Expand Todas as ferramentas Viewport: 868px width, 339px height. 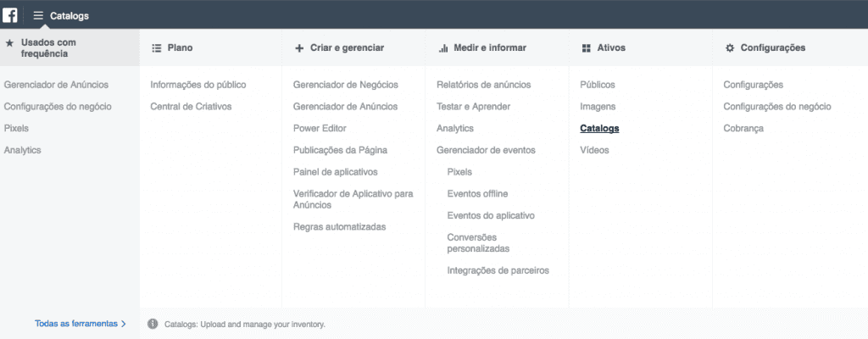click(x=80, y=324)
